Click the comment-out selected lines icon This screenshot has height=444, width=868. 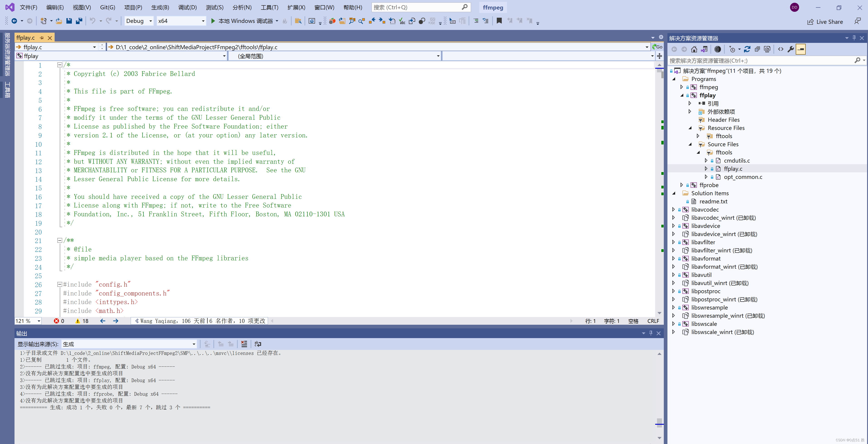pyautogui.click(x=476, y=21)
